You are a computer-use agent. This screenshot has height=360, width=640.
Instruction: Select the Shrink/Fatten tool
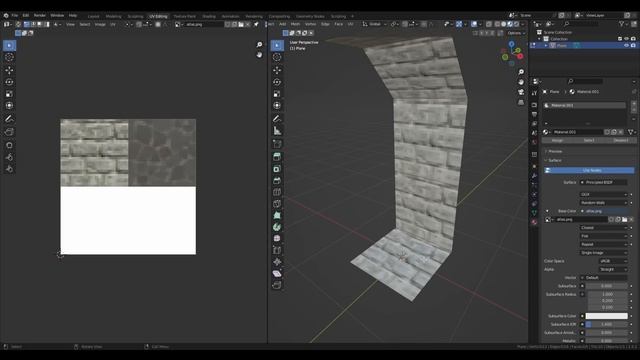click(x=277, y=262)
